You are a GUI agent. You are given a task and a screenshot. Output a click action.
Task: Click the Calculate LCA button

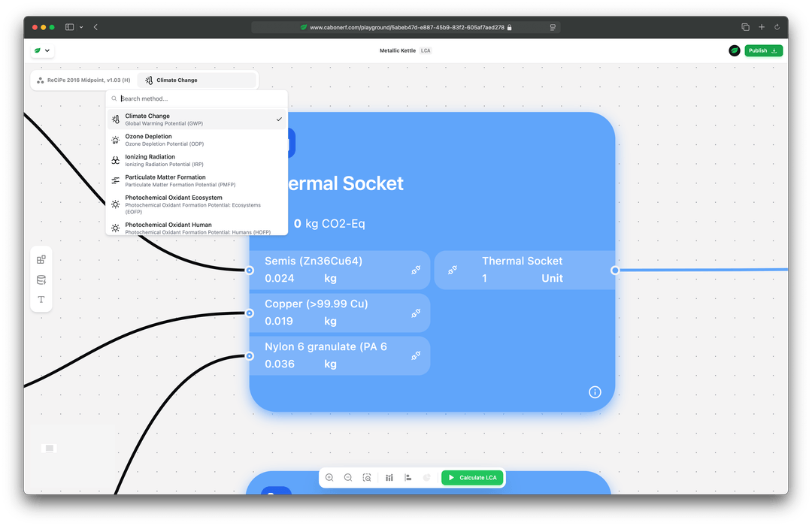[472, 477]
